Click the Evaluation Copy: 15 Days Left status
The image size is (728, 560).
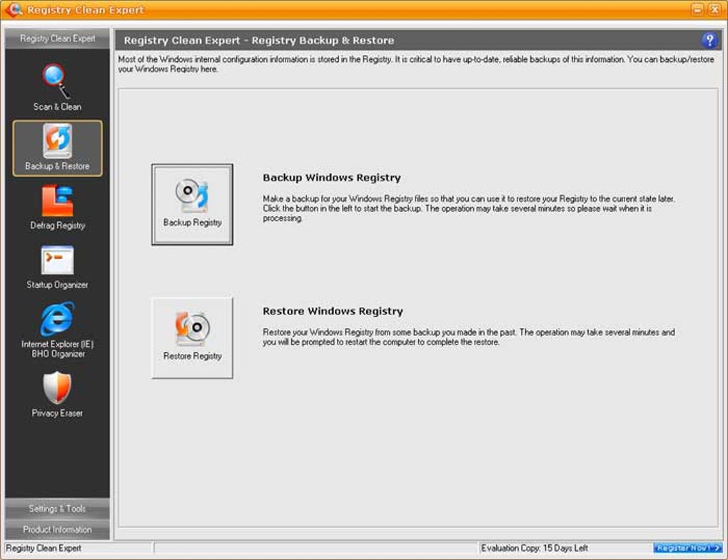click(x=535, y=548)
